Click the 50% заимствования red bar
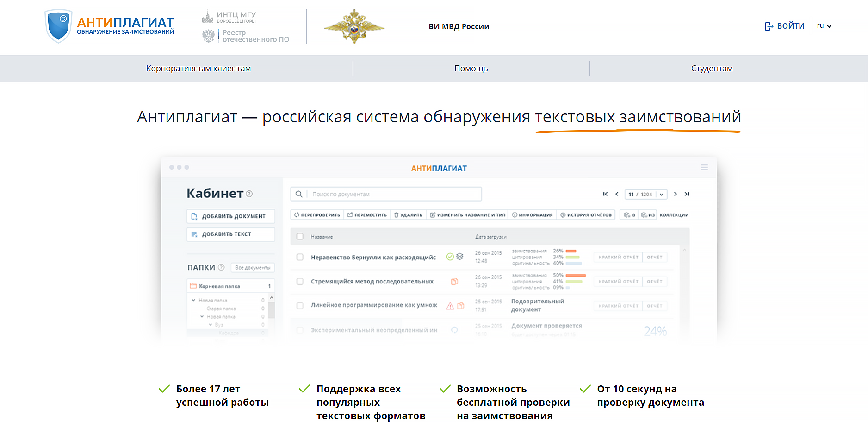The height and width of the screenshot is (422, 868). [x=576, y=275]
